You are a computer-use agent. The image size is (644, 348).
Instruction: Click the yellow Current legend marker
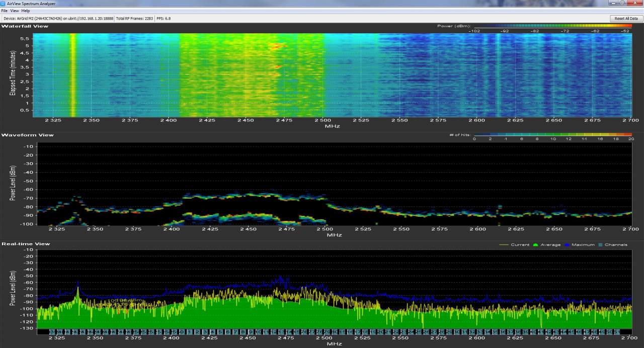tap(504, 245)
